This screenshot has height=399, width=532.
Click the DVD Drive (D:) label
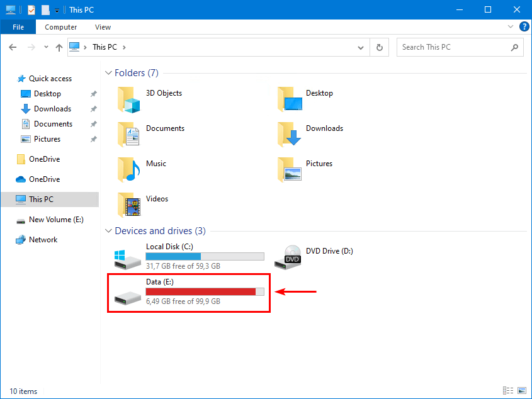(329, 251)
